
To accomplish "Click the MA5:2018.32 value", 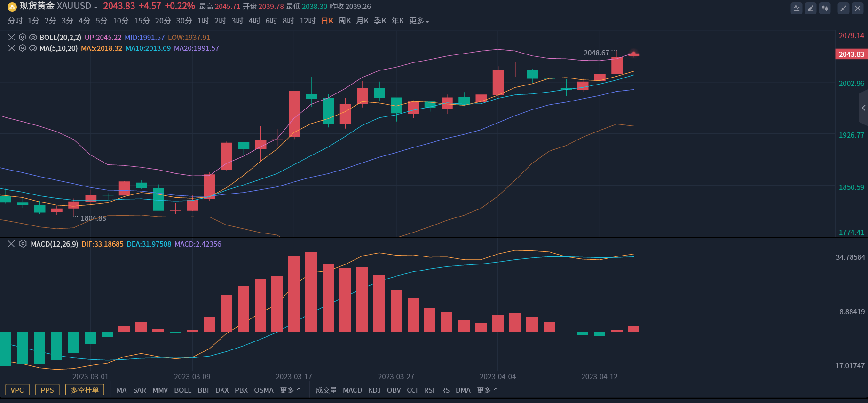I will tap(102, 48).
